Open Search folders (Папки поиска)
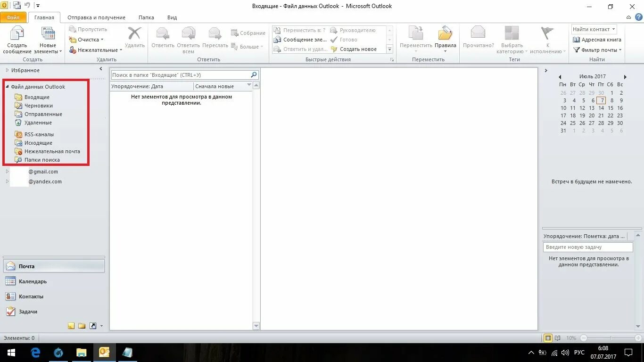 (x=42, y=160)
